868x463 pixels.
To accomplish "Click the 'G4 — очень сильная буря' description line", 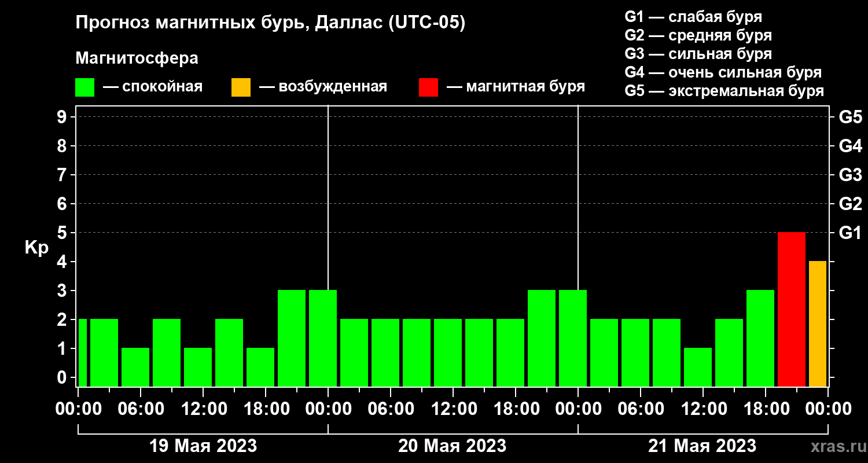I will point(723,72).
